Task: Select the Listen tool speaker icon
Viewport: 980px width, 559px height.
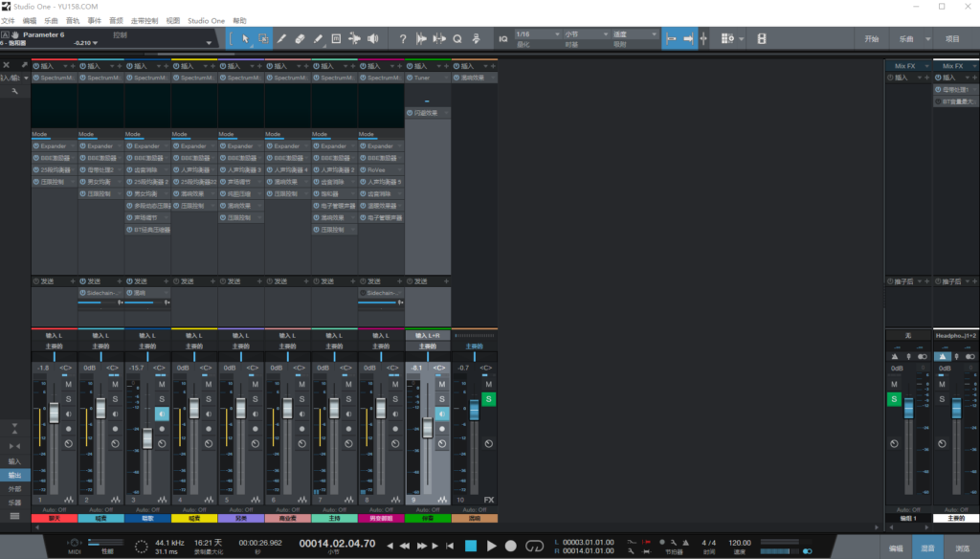Action: click(373, 38)
